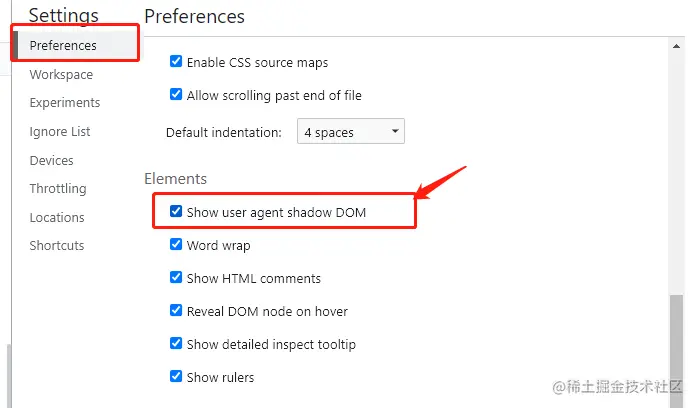Open the Throttling settings tab
The image size is (696, 408).
(x=58, y=189)
